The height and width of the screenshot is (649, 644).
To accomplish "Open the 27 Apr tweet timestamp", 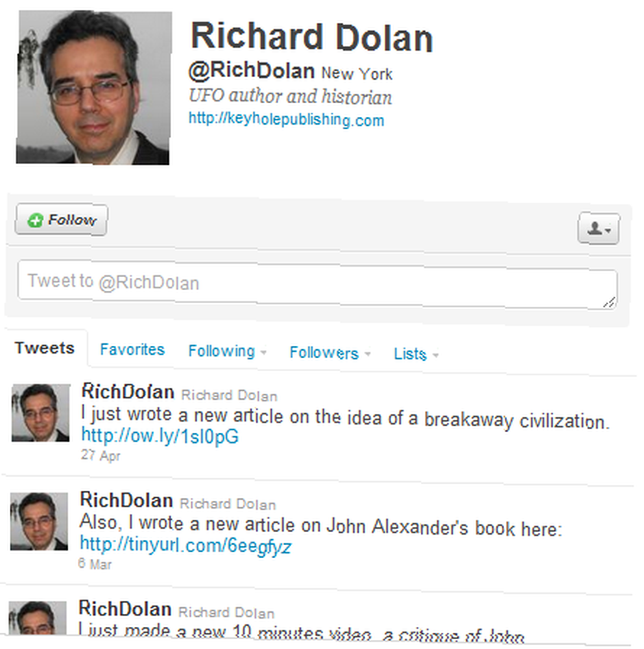I will coord(101,456).
